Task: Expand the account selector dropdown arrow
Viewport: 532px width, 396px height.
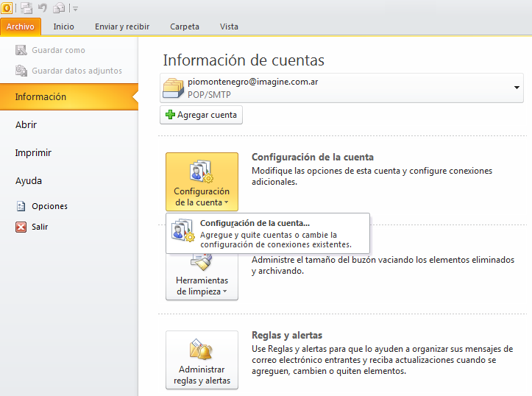Action: (517, 88)
